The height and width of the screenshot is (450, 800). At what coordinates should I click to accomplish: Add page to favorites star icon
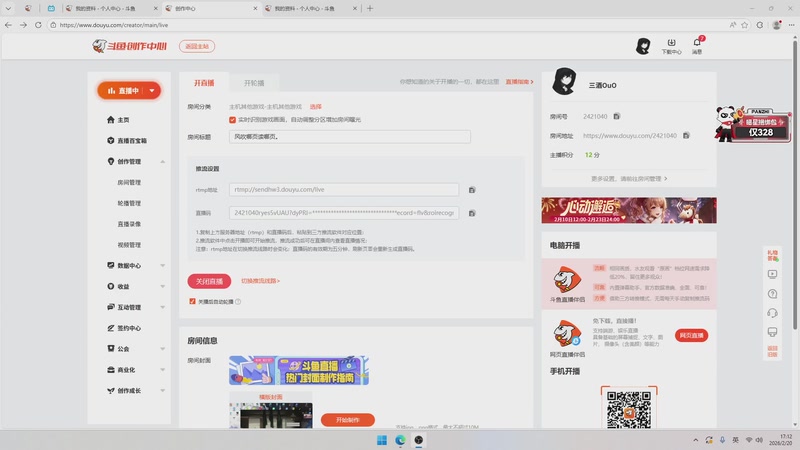(744, 24)
